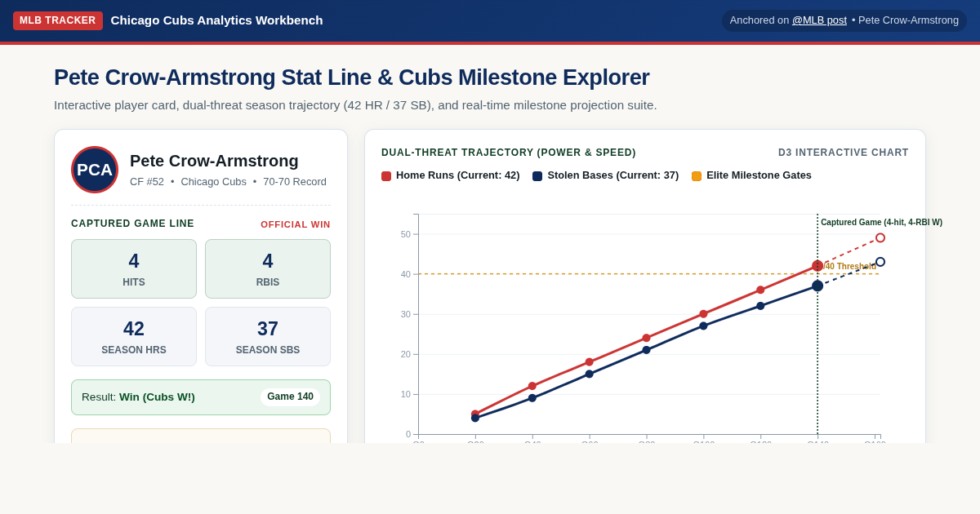
Task: Click the OFFICIAL WIN label
Action: [296, 224]
